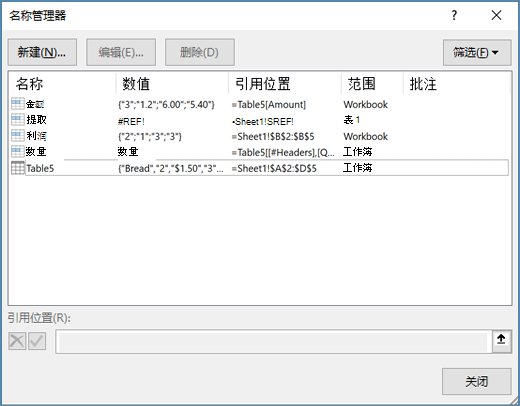Close the 名称管理器 dialog with X
This screenshot has height=406, width=520.
click(x=496, y=15)
